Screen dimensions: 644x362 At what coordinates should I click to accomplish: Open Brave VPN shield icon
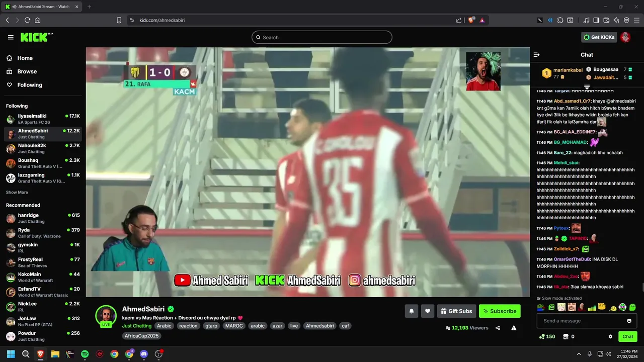626,20
